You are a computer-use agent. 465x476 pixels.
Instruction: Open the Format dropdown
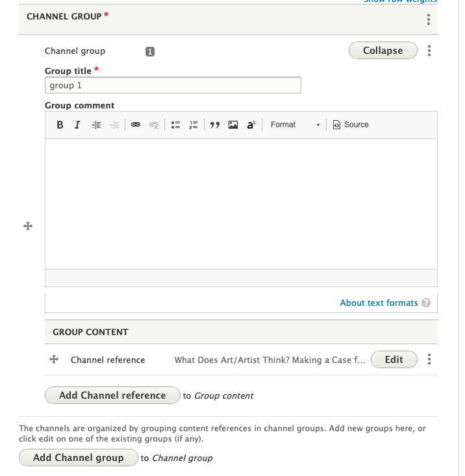[295, 125]
